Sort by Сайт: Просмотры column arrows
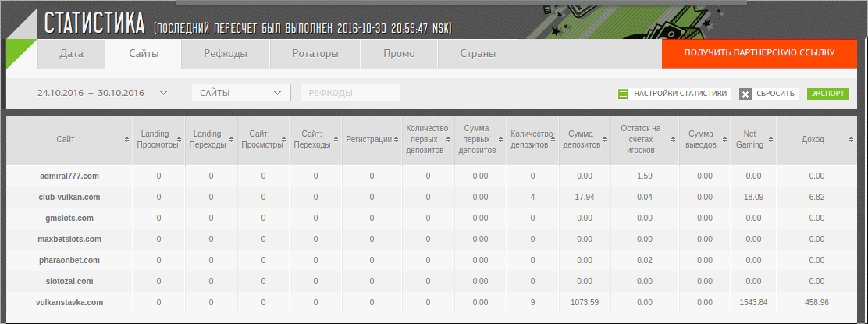868x324 pixels. click(286, 140)
